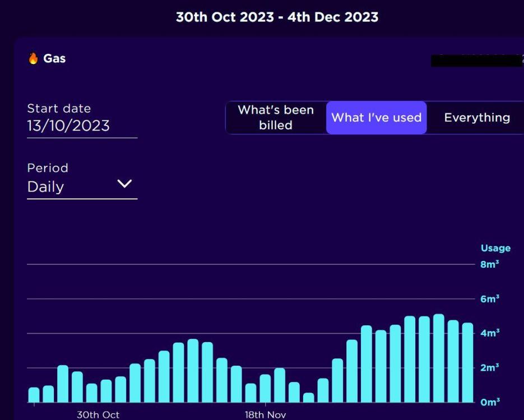This screenshot has width=524, height=420.
Task: Select the tallest usage bar near 5m³
Action: coord(438,358)
